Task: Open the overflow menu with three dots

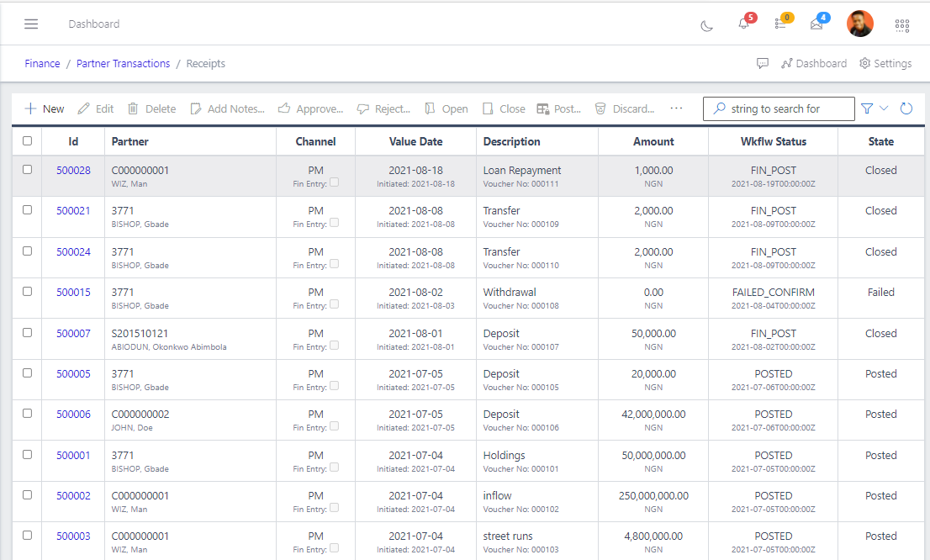Action: (677, 108)
